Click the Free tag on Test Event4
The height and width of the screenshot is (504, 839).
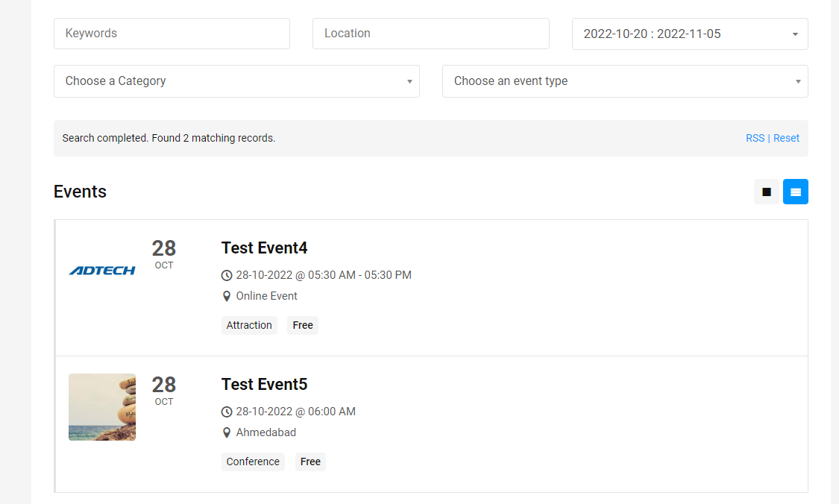click(303, 325)
